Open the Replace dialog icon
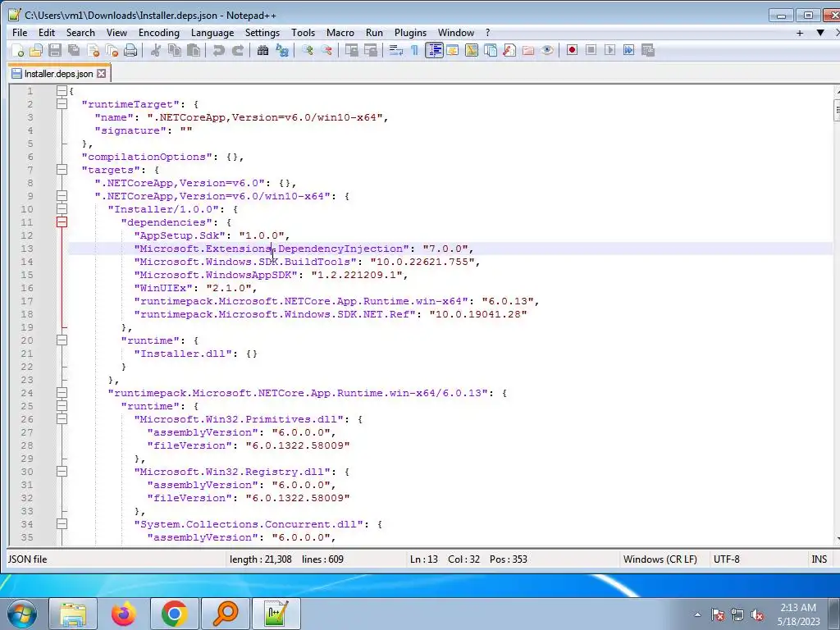 click(282, 50)
